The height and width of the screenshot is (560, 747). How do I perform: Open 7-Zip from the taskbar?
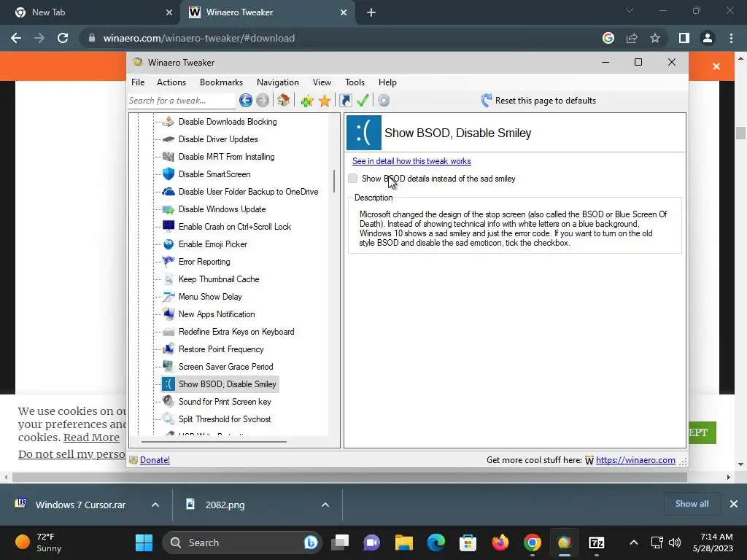tap(597, 542)
